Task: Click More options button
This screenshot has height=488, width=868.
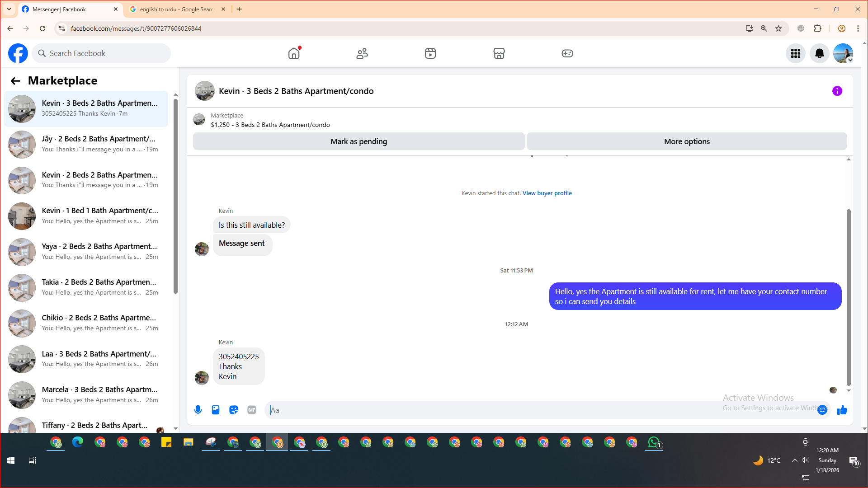Action: coord(686,141)
